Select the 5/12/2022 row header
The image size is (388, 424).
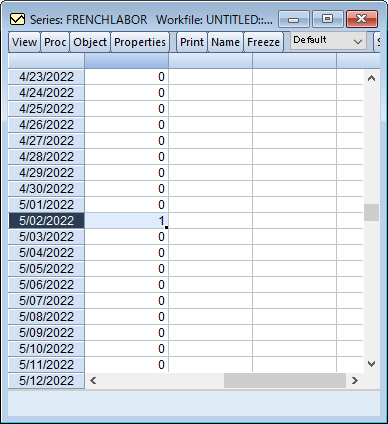pyautogui.click(x=46, y=381)
